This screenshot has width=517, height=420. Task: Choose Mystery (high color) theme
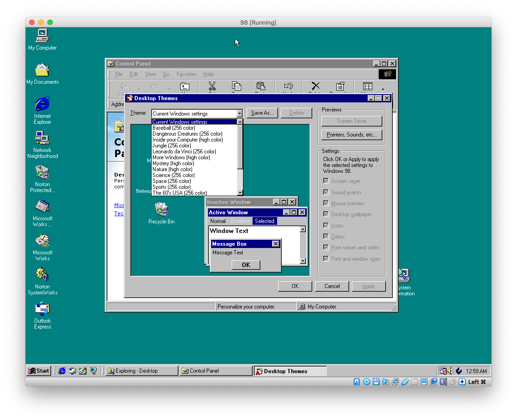point(194,163)
